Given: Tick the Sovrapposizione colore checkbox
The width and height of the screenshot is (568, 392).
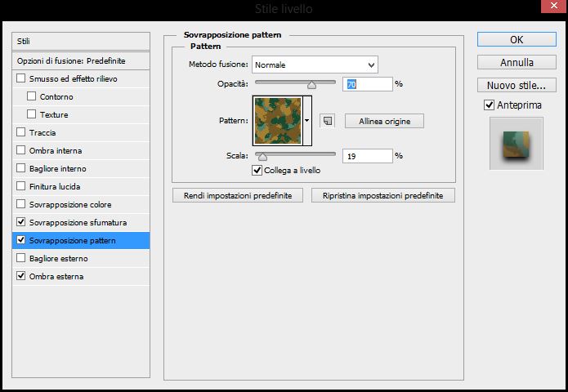Looking at the screenshot, I should pyautogui.click(x=21, y=204).
